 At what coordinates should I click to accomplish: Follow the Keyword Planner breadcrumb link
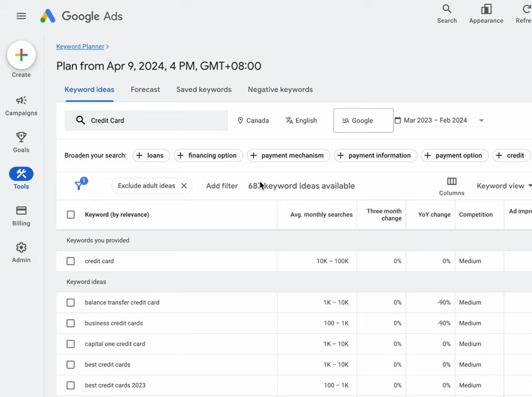tap(80, 47)
